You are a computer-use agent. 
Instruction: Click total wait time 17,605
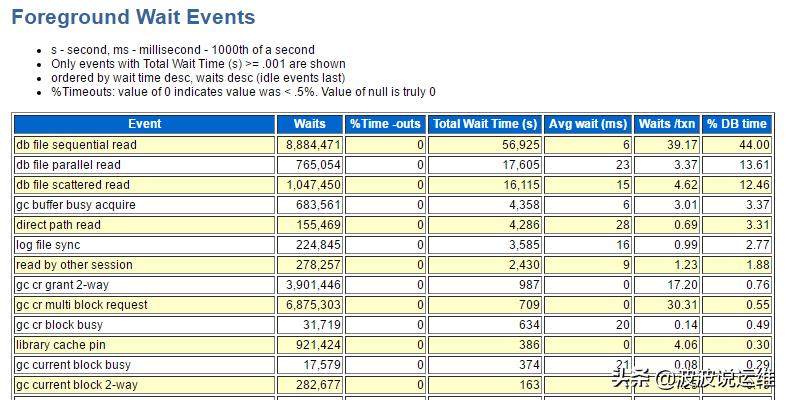click(520, 165)
